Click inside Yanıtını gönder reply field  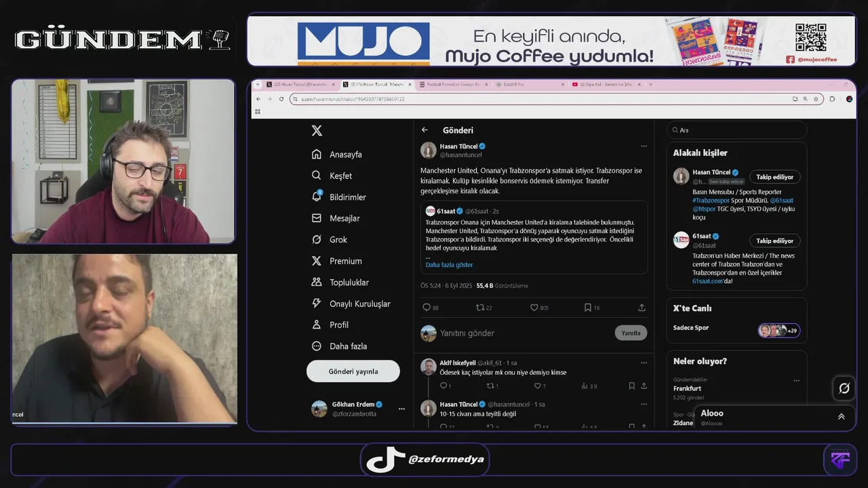coord(525,333)
